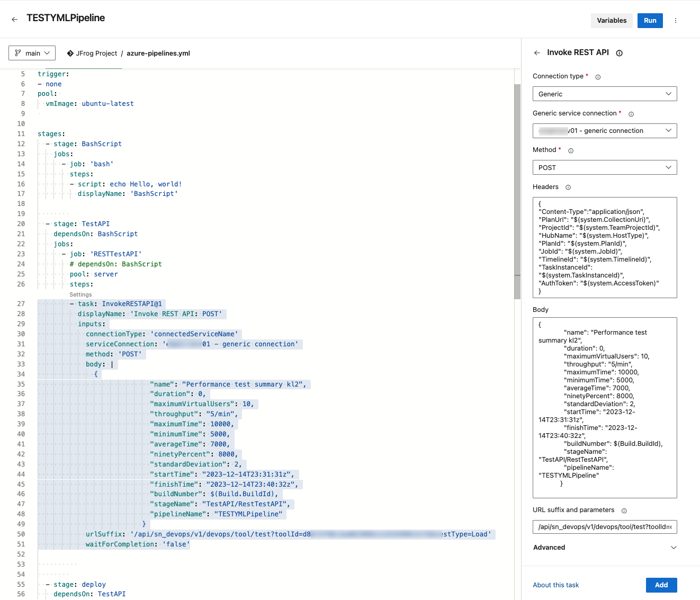Click the TESTYMLPipeline title
The width and height of the screenshot is (700, 600).
point(66,18)
